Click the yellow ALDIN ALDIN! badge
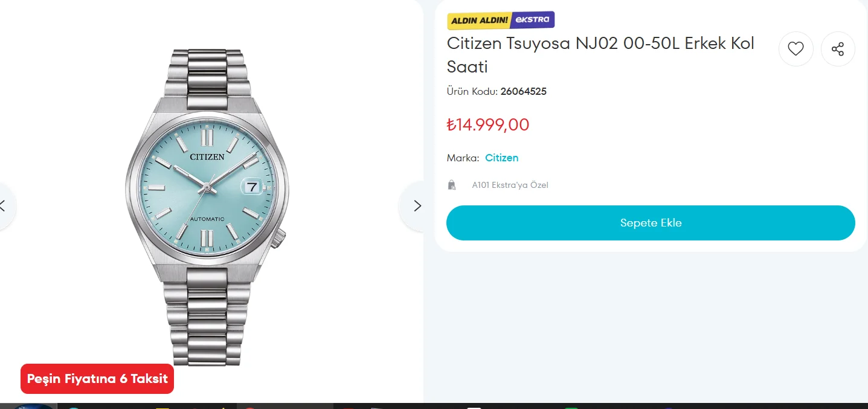The width and height of the screenshot is (868, 409). (479, 21)
